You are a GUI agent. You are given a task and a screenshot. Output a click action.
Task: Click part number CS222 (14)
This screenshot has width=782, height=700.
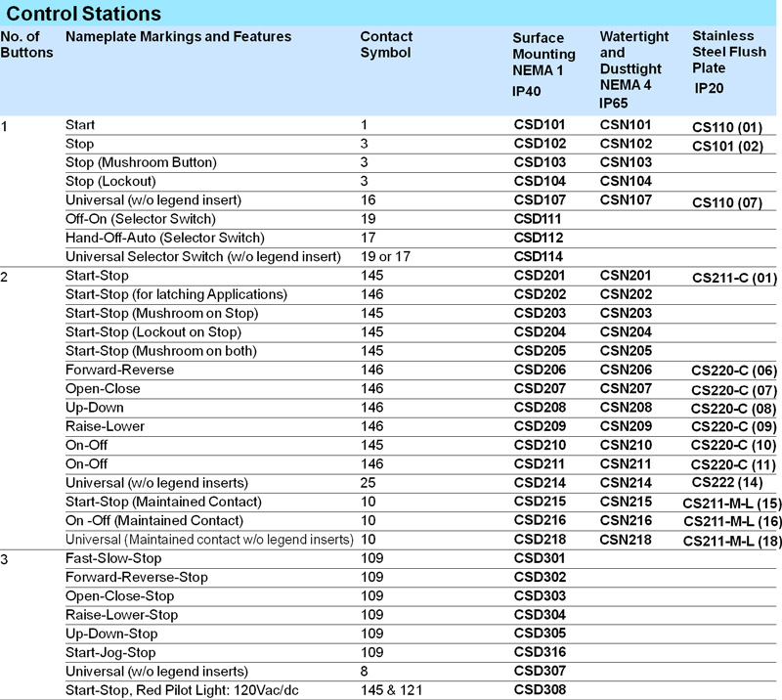726,482
